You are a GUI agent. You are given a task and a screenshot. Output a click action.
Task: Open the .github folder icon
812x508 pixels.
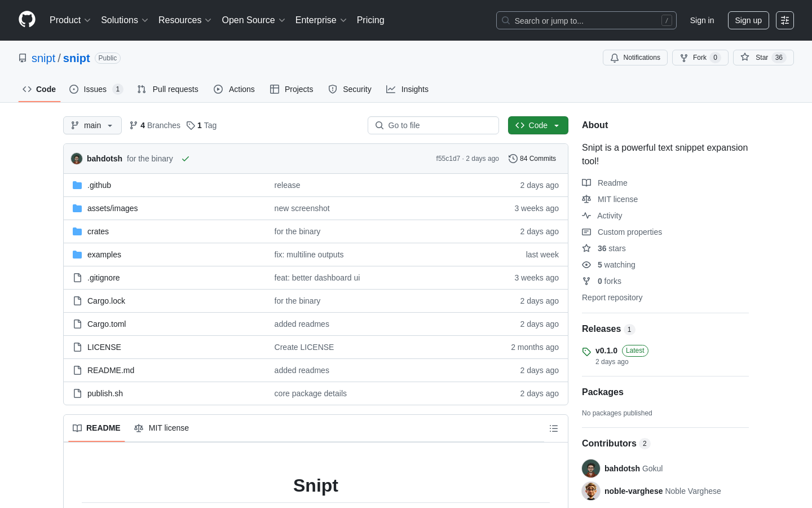(x=77, y=185)
